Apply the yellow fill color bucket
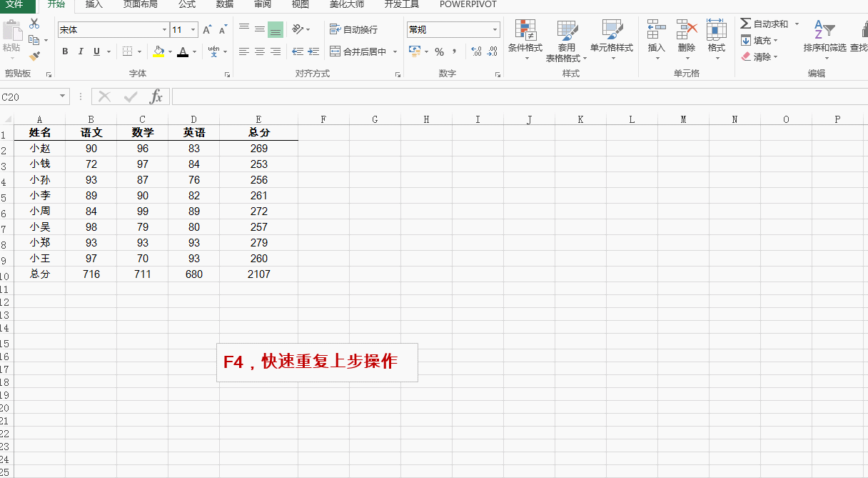 158,51
